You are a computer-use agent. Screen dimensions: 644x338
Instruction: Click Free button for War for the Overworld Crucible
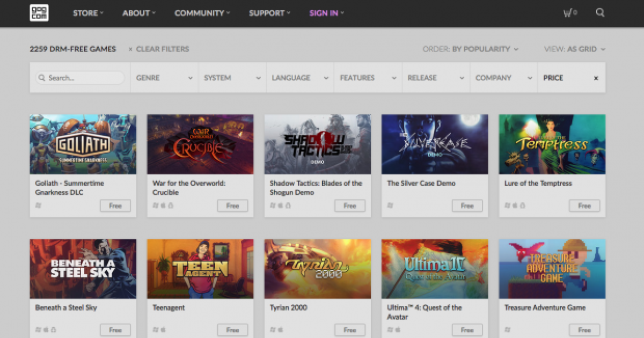pos(232,205)
